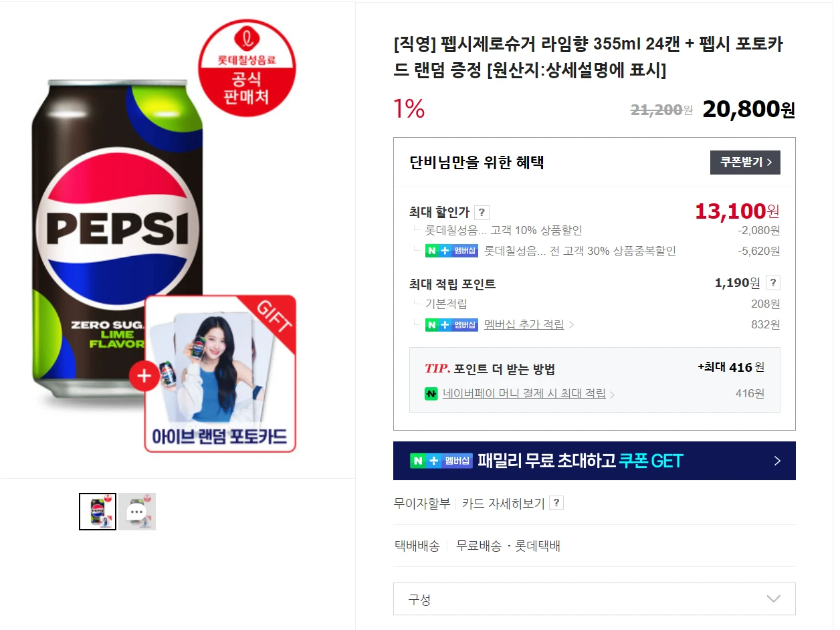This screenshot has width=840, height=630.
Task: Click the 쿠폰받기 button
Action: pos(745,163)
